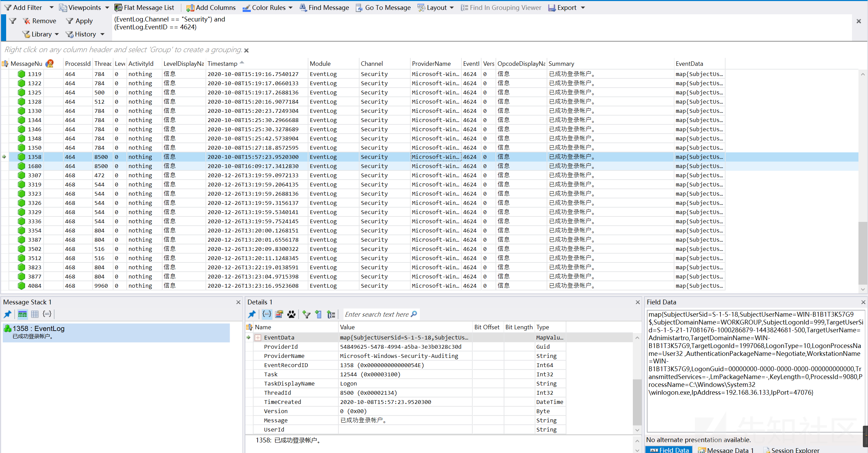Dismiss the grouping hint message
Image resolution: width=868 pixels, height=453 pixels.
246,50
